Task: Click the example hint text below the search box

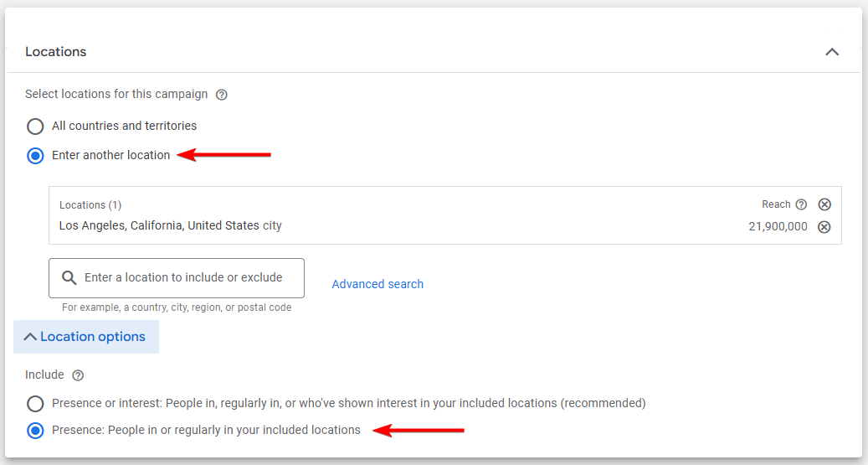Action: point(177,307)
